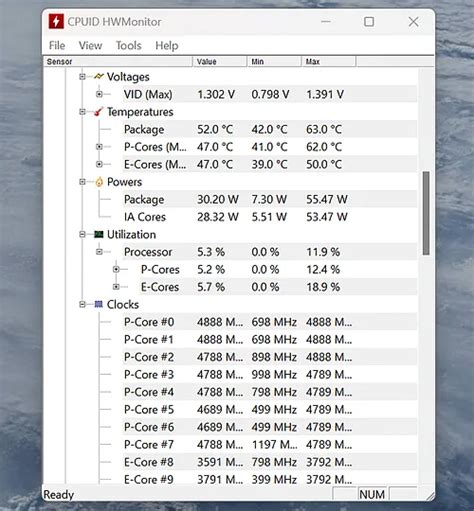Select the power Package row

click(270, 199)
